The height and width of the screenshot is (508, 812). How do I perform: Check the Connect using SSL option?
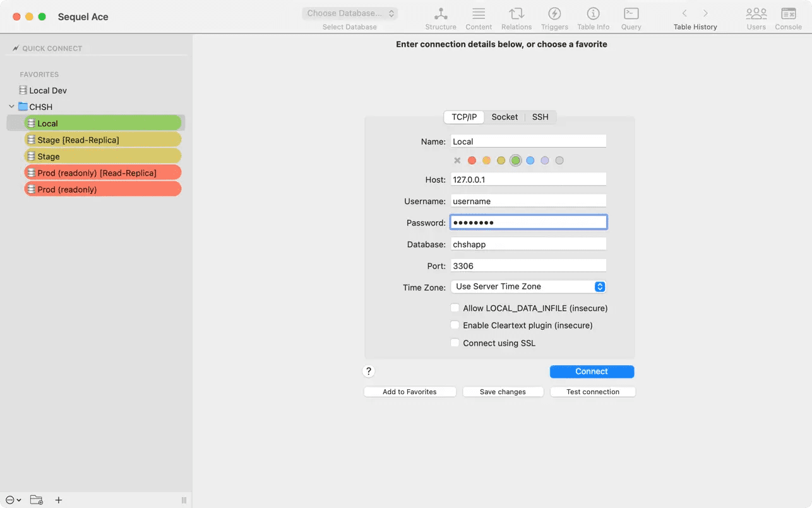click(455, 343)
